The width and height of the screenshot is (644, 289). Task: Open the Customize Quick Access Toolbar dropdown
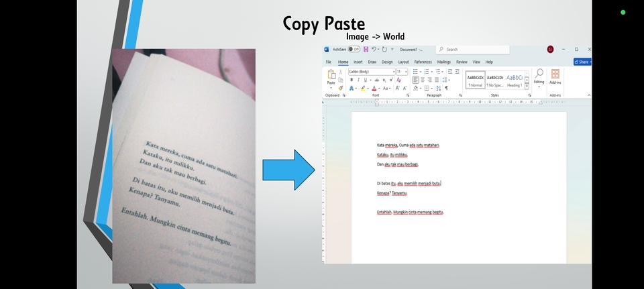coord(392,49)
